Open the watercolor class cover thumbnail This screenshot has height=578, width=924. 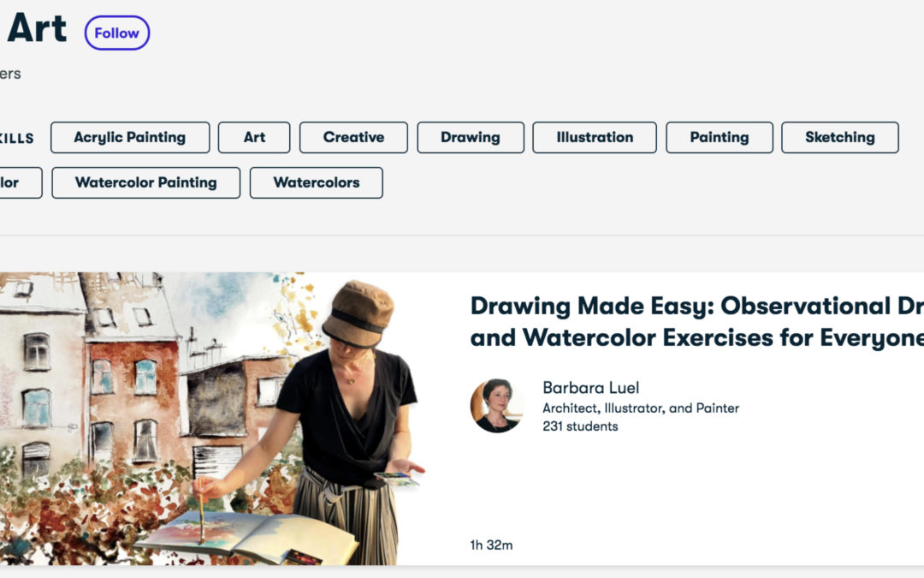coord(212,418)
